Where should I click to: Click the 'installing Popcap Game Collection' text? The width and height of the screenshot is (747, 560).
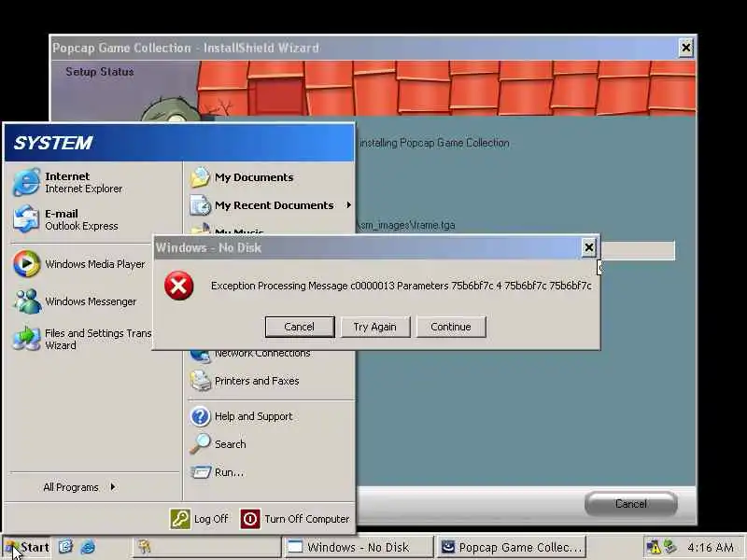click(x=434, y=143)
